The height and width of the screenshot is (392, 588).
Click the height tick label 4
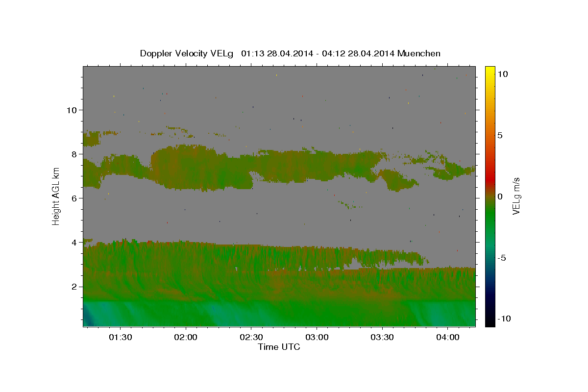coord(74,242)
